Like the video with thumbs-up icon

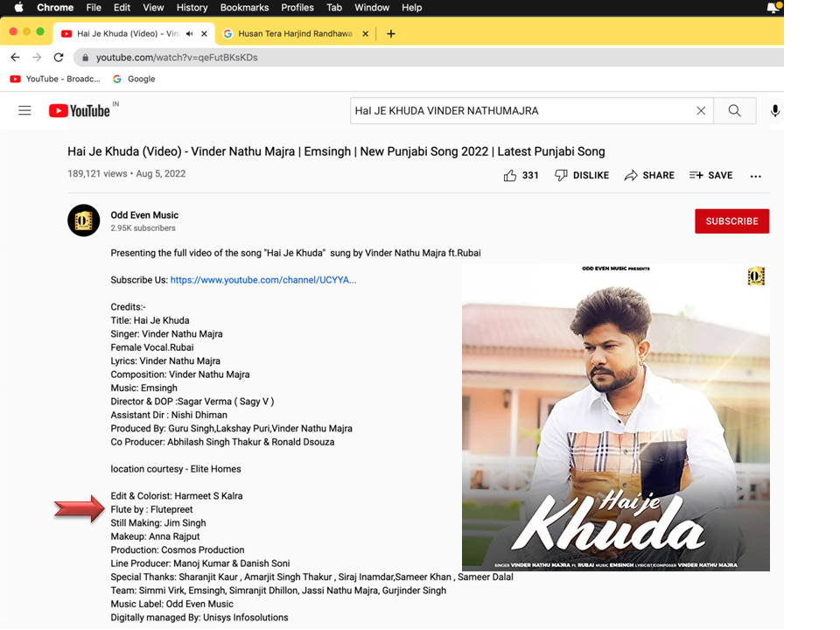tap(510, 176)
